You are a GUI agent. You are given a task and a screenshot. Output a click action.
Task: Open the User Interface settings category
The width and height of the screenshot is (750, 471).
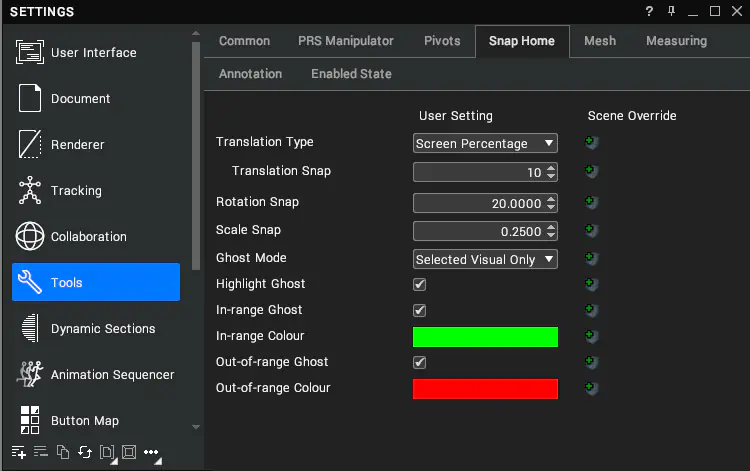click(96, 52)
